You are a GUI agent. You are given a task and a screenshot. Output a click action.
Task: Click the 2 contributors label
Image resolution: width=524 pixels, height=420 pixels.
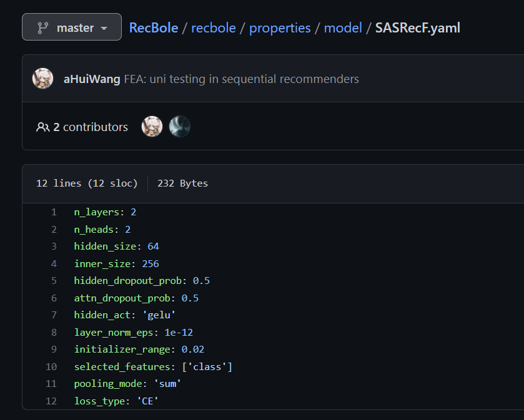tap(90, 127)
